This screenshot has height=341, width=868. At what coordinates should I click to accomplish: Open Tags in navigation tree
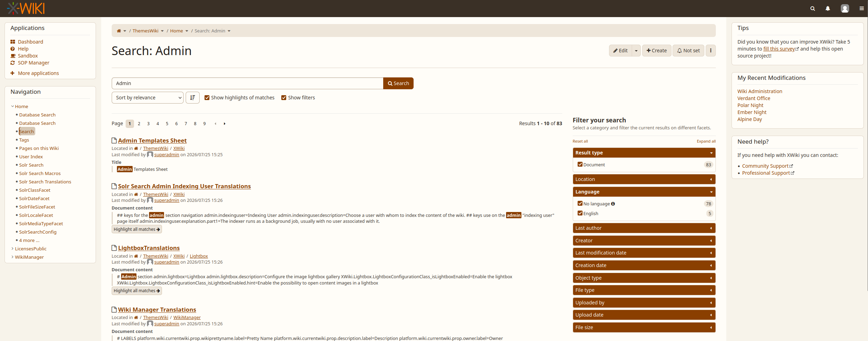24,140
